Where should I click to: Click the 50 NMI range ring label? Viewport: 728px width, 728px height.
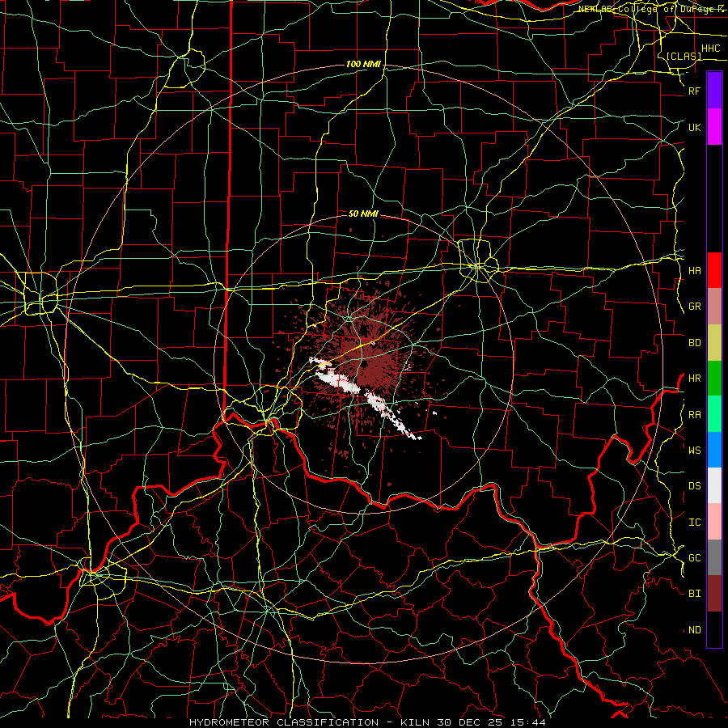coord(363,214)
